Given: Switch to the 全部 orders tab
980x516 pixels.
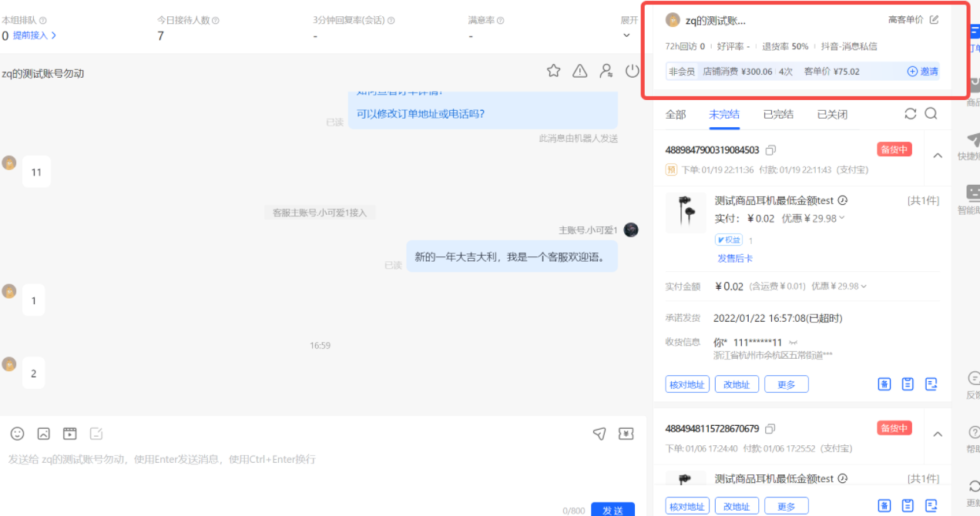Looking at the screenshot, I should pos(676,115).
